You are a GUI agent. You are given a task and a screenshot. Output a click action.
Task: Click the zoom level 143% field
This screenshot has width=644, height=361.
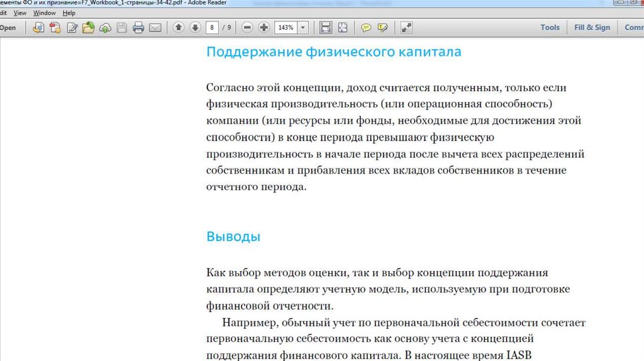286,28
